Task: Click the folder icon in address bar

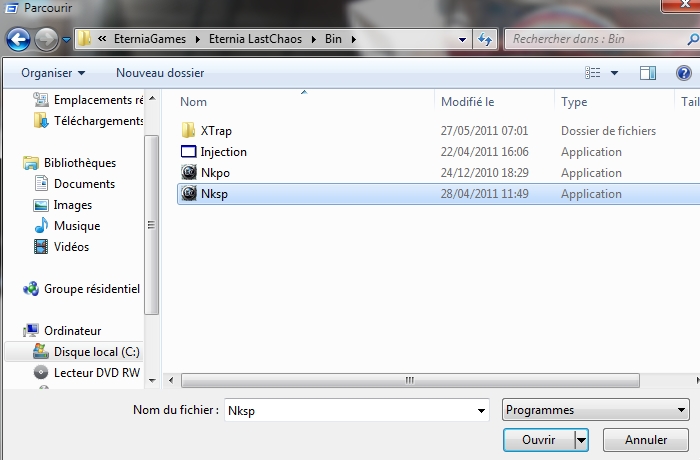Action: point(84,39)
